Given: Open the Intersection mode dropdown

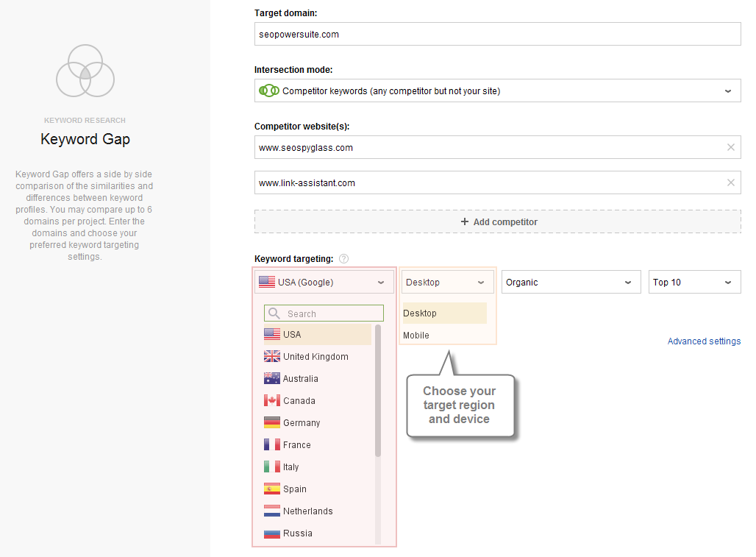Looking at the screenshot, I should pyautogui.click(x=498, y=91).
